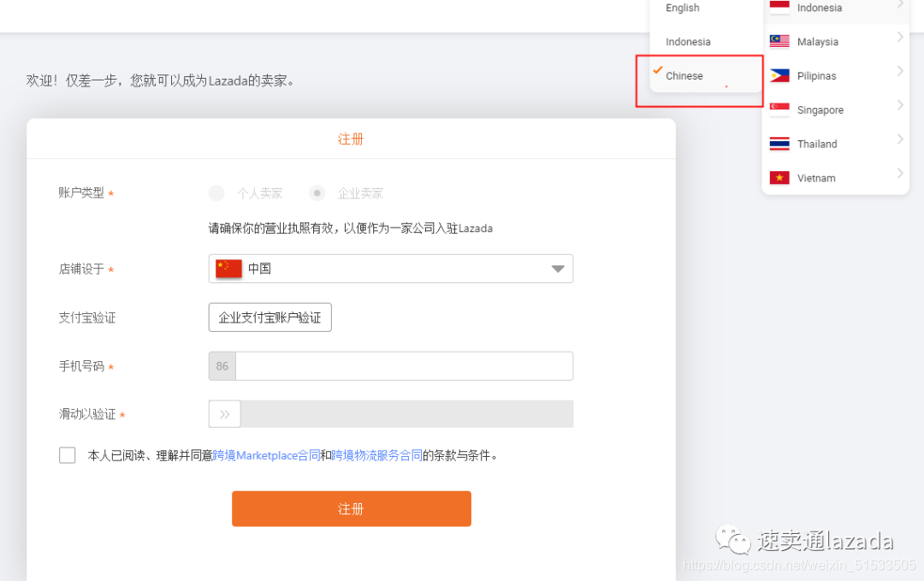Viewport: 924px width, 581px height.
Task: Choose English in the language menu
Action: [683, 8]
